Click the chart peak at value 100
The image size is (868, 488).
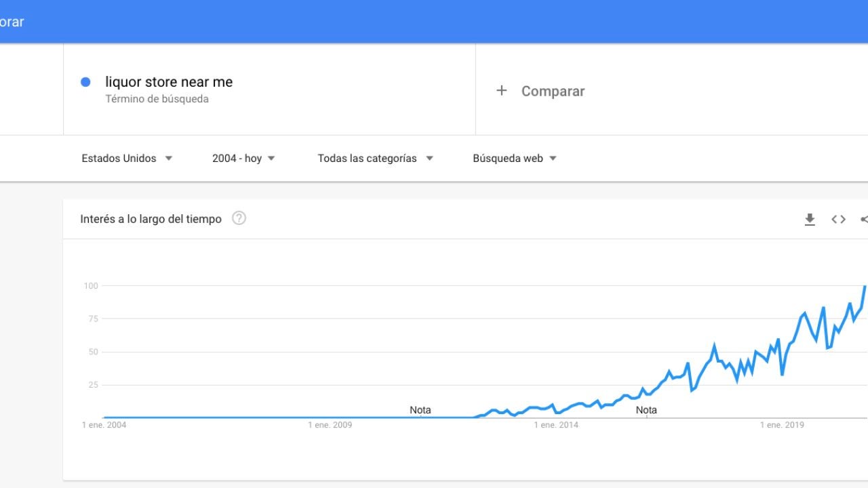point(865,287)
